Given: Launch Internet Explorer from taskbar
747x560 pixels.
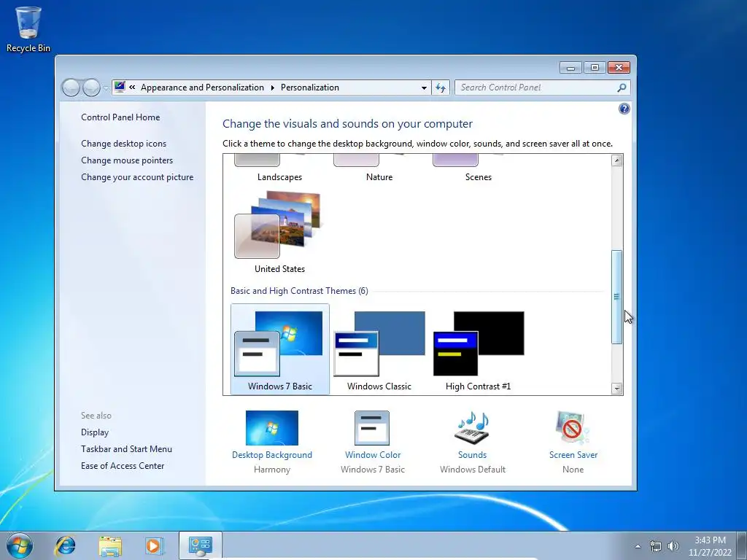Looking at the screenshot, I should (x=65, y=545).
